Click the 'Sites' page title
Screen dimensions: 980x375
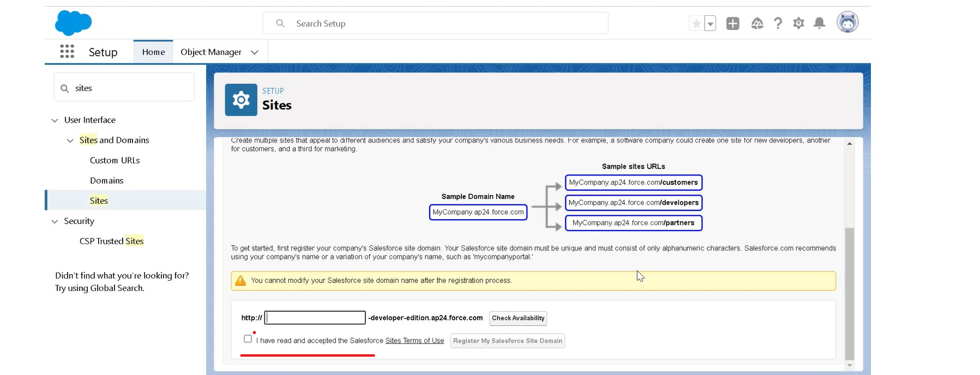coord(277,105)
